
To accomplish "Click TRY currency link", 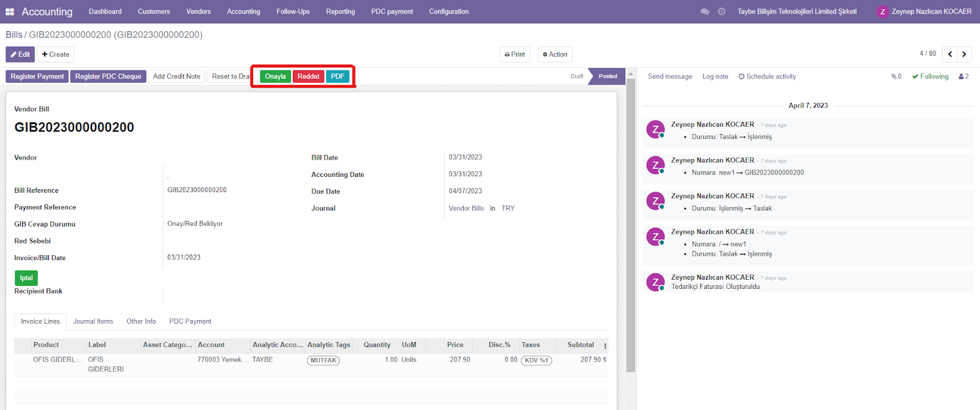I will (508, 208).
